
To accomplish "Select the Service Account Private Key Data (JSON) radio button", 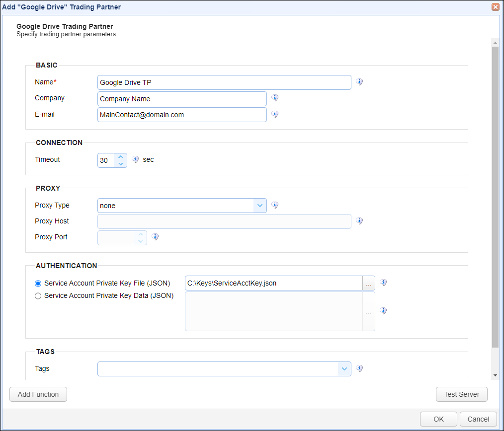I will tap(38, 296).
